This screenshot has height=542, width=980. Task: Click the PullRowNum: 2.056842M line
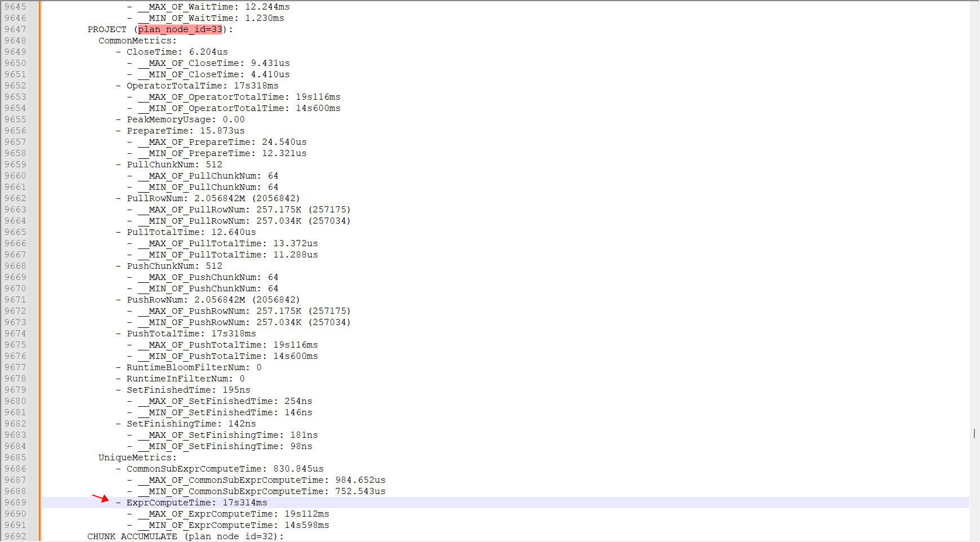coord(213,198)
